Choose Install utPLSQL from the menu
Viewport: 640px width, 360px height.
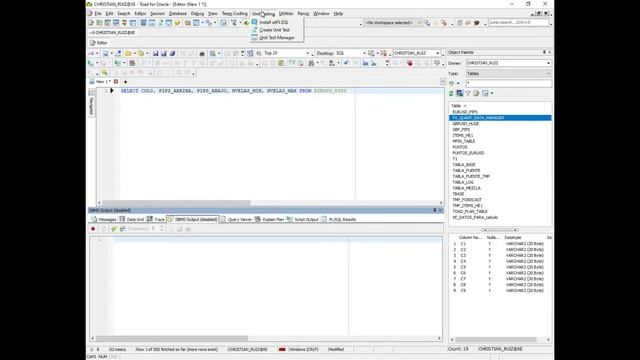pyautogui.click(x=273, y=22)
